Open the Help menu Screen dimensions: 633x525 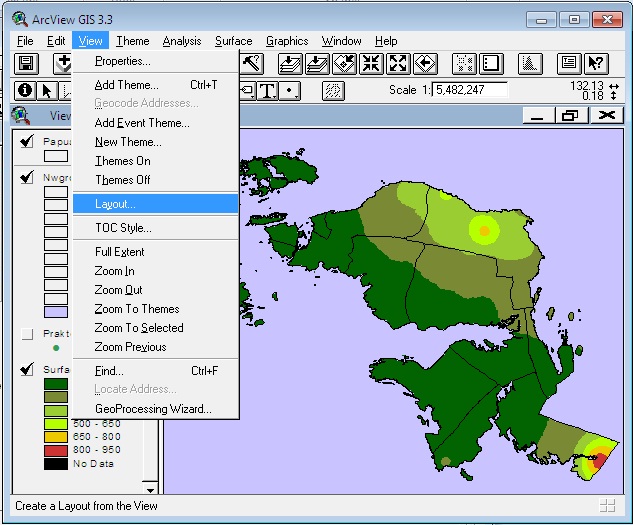(x=386, y=41)
